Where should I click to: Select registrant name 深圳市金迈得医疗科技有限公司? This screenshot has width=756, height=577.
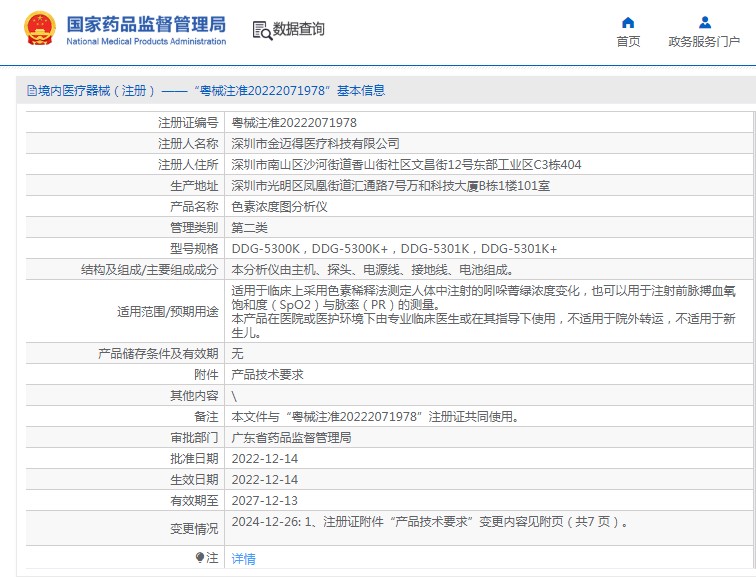click(x=315, y=144)
